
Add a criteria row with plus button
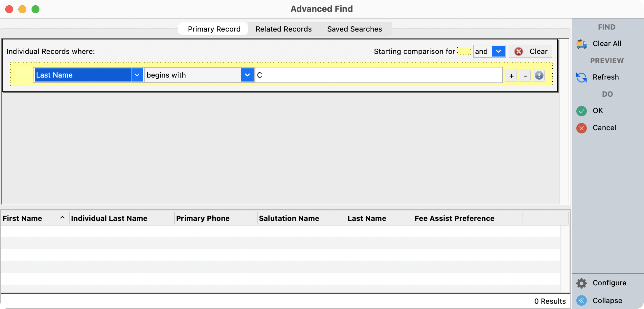point(512,76)
